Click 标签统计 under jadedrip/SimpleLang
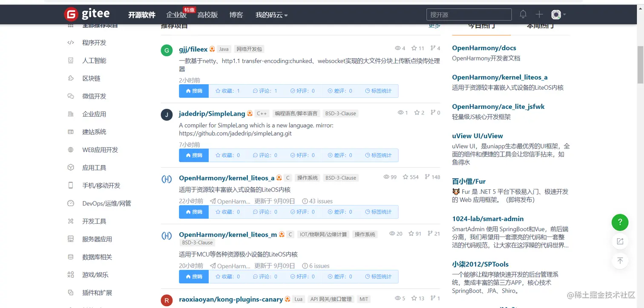Screen dimensions: 644x308 tap(378, 155)
